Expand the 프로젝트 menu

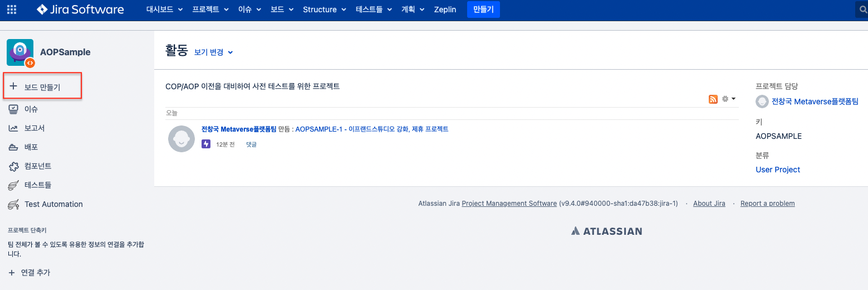(x=210, y=9)
